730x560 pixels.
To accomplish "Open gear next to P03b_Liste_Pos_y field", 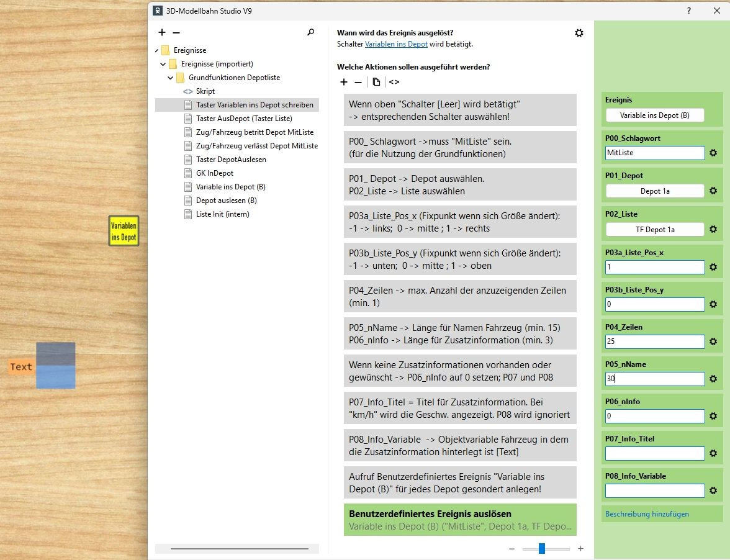I will click(x=713, y=304).
